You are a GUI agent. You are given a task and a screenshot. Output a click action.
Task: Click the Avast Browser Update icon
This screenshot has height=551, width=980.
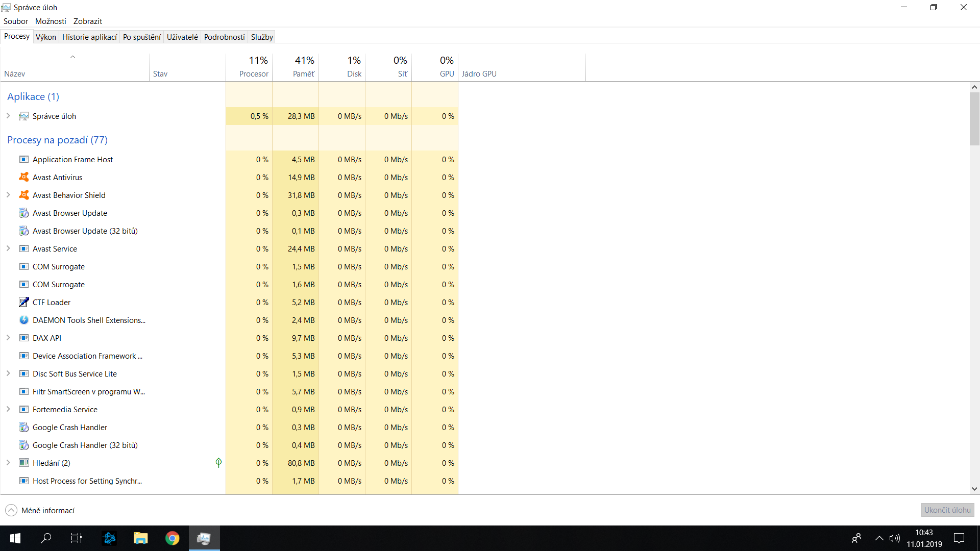[24, 213]
